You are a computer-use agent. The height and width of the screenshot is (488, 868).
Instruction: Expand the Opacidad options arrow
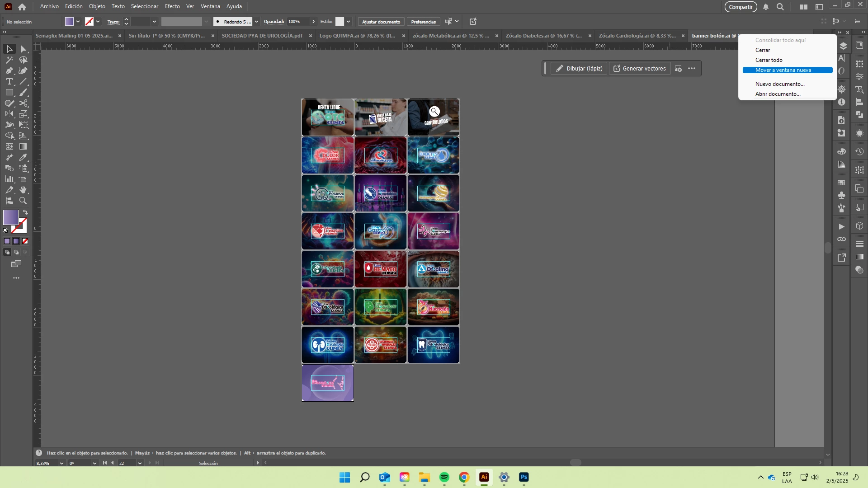(x=313, y=22)
